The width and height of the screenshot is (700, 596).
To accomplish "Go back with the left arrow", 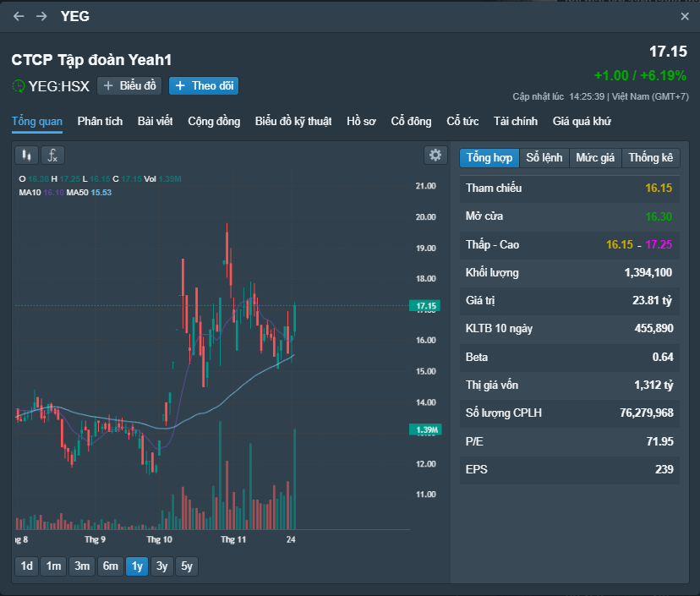I will pyautogui.click(x=19, y=17).
